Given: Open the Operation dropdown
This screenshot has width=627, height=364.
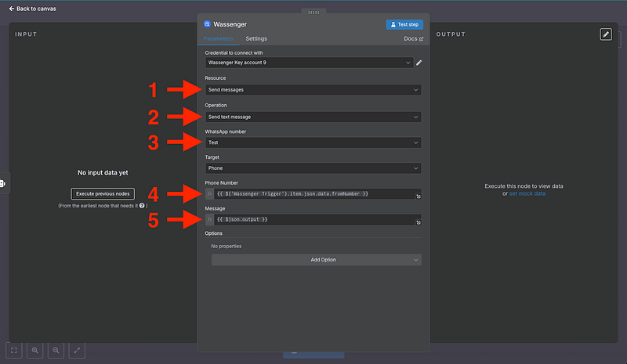Looking at the screenshot, I should tap(313, 117).
